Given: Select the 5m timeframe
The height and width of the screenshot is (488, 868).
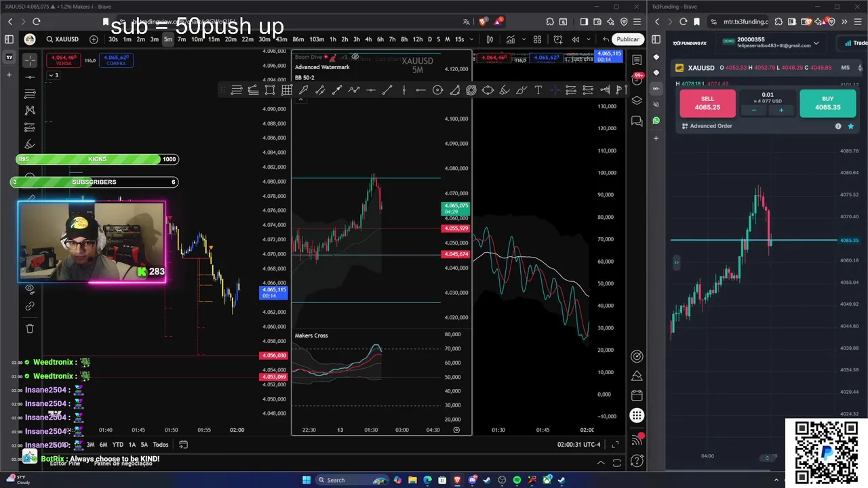Looking at the screenshot, I should 167,39.
